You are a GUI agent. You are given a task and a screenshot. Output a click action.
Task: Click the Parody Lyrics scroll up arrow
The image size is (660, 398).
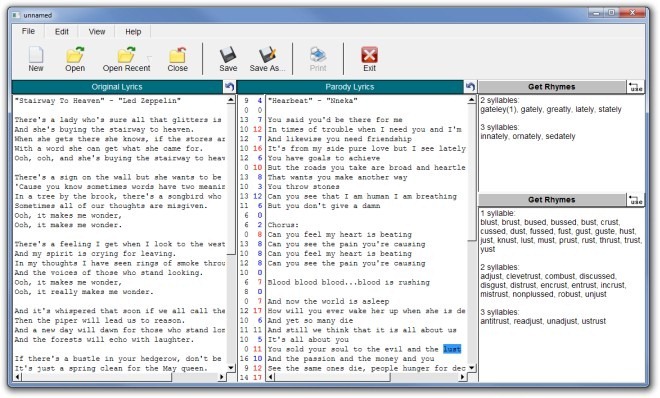click(x=471, y=100)
